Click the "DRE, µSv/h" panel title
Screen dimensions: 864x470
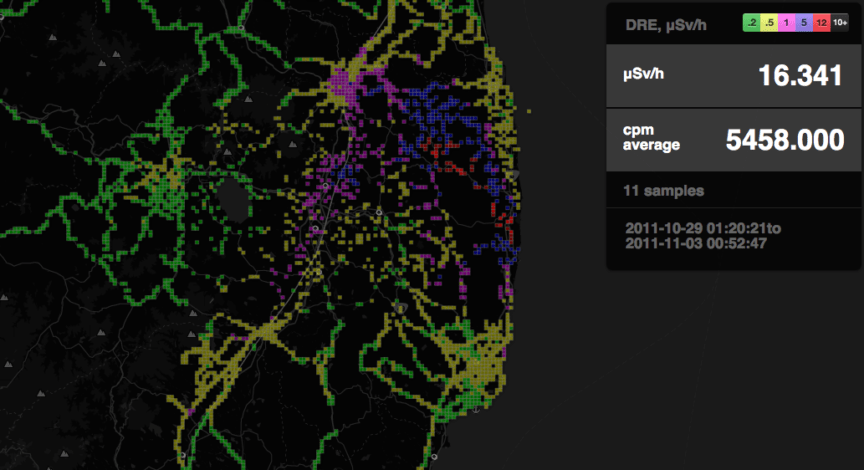coord(662,23)
